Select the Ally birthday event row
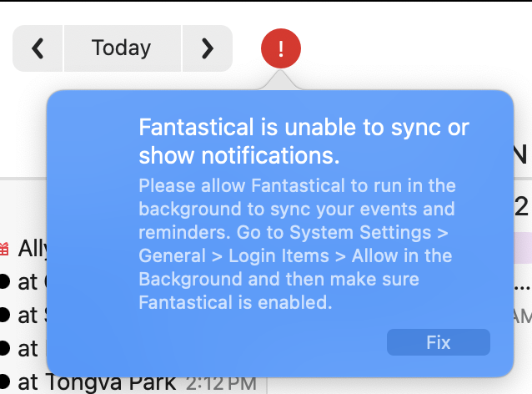The height and width of the screenshot is (394, 532). coord(32,248)
